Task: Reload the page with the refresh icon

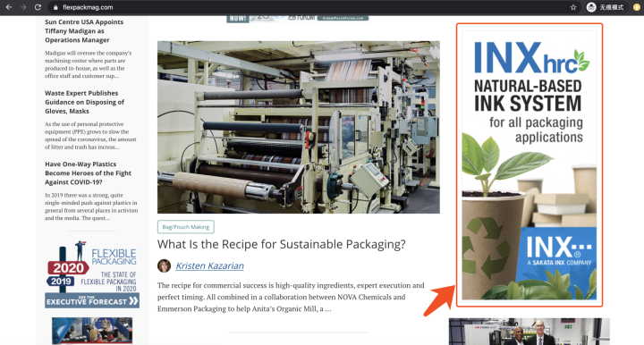Action: pyautogui.click(x=38, y=7)
